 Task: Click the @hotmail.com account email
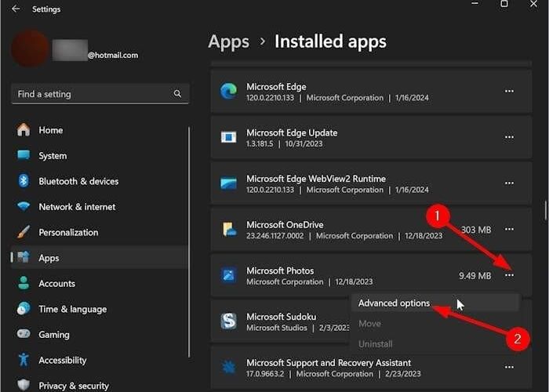pyautogui.click(x=113, y=56)
